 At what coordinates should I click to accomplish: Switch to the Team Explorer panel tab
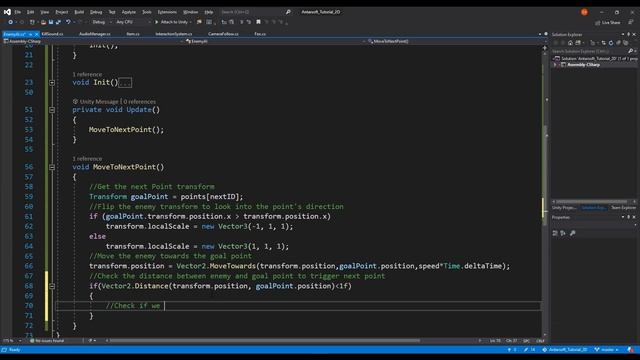pyautogui.click(x=623, y=208)
